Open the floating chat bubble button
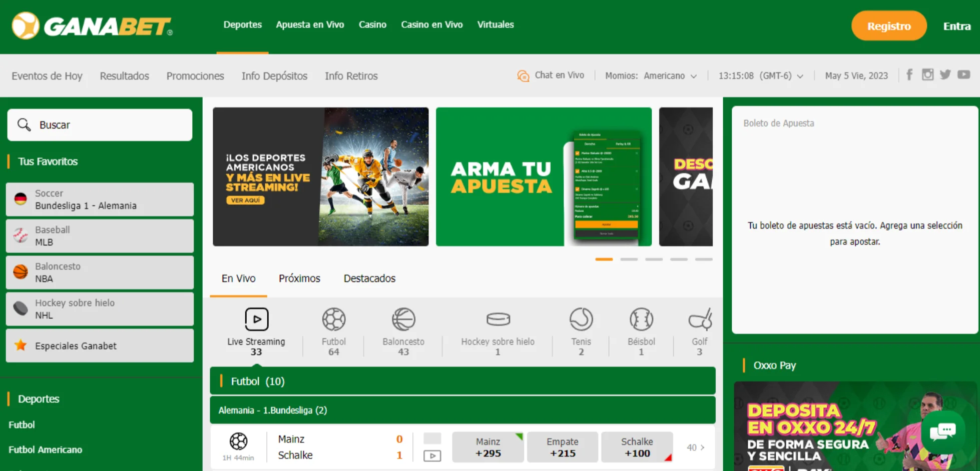 pyautogui.click(x=943, y=431)
